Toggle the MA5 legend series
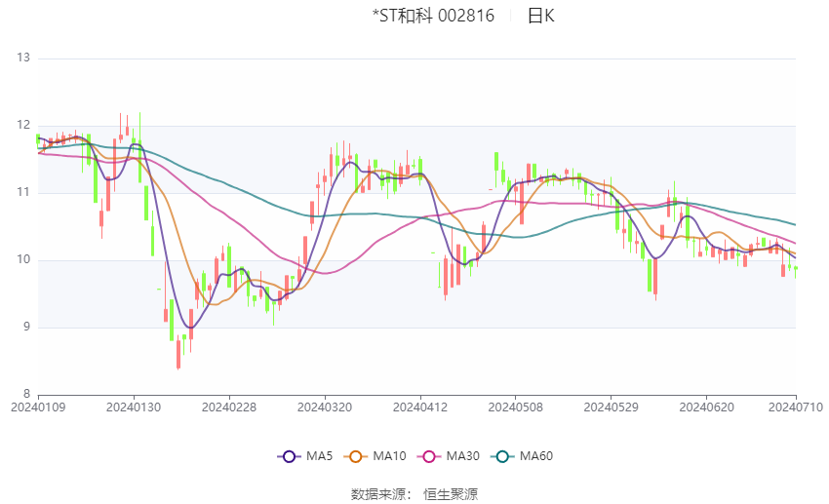The image size is (829, 504). (x=305, y=456)
